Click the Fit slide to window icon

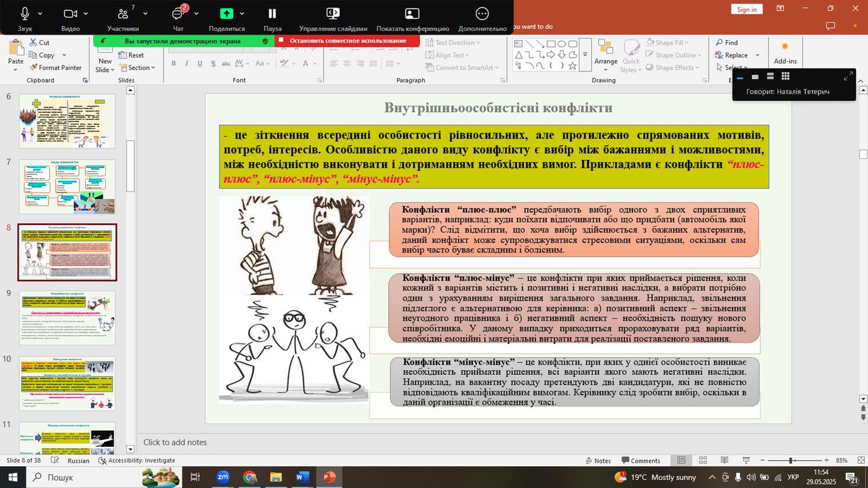pyautogui.click(x=861, y=460)
